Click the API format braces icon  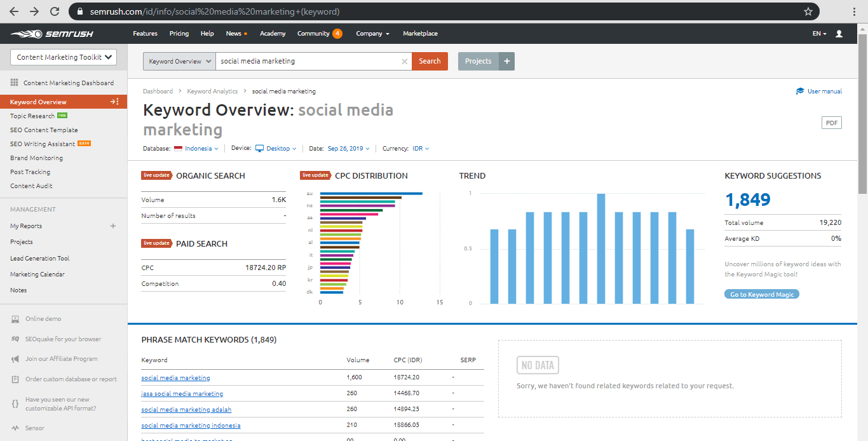[x=15, y=404]
